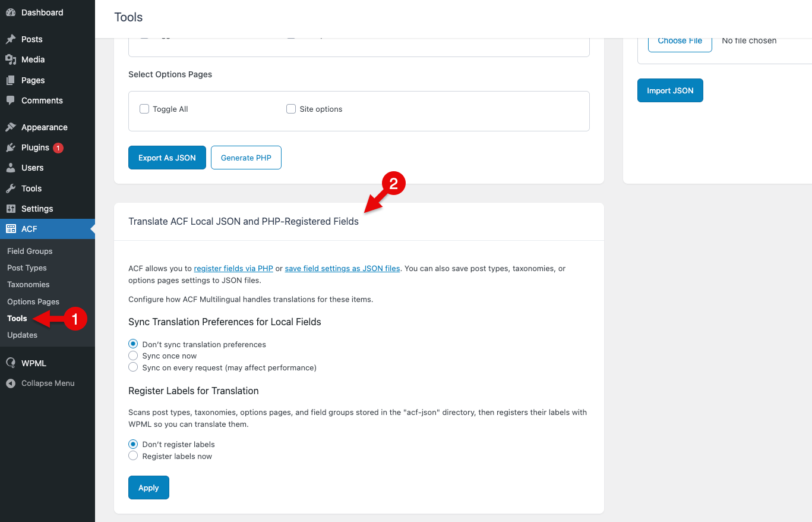
Task: Click the Appearance paintbrush icon
Action: 11,127
